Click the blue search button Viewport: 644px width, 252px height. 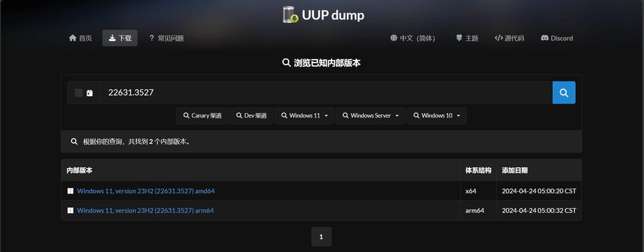(564, 93)
